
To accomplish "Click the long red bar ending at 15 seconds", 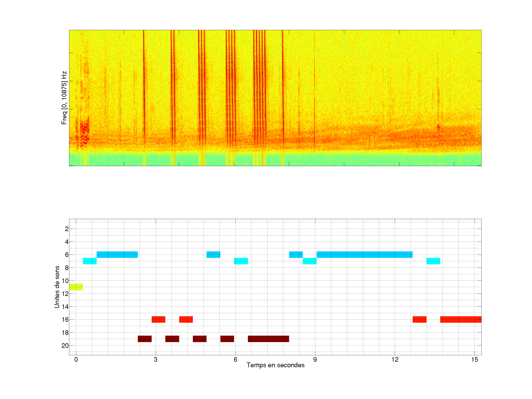I will click(461, 319).
